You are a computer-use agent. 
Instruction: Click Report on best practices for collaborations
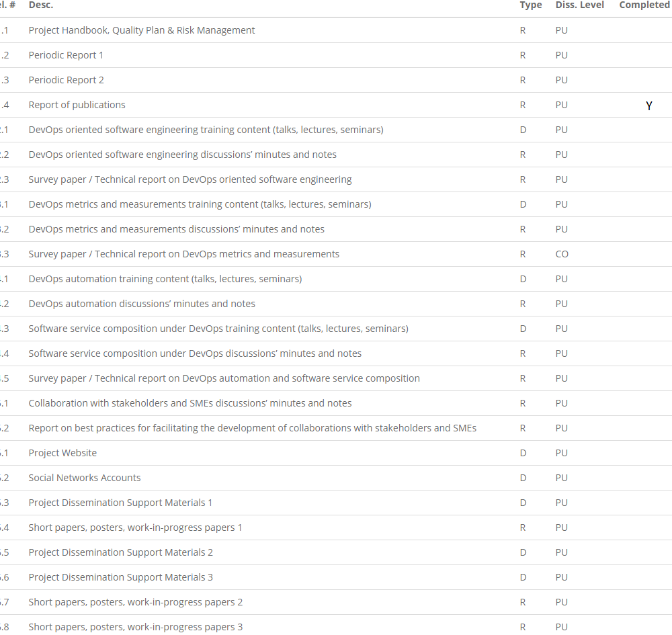(x=252, y=428)
